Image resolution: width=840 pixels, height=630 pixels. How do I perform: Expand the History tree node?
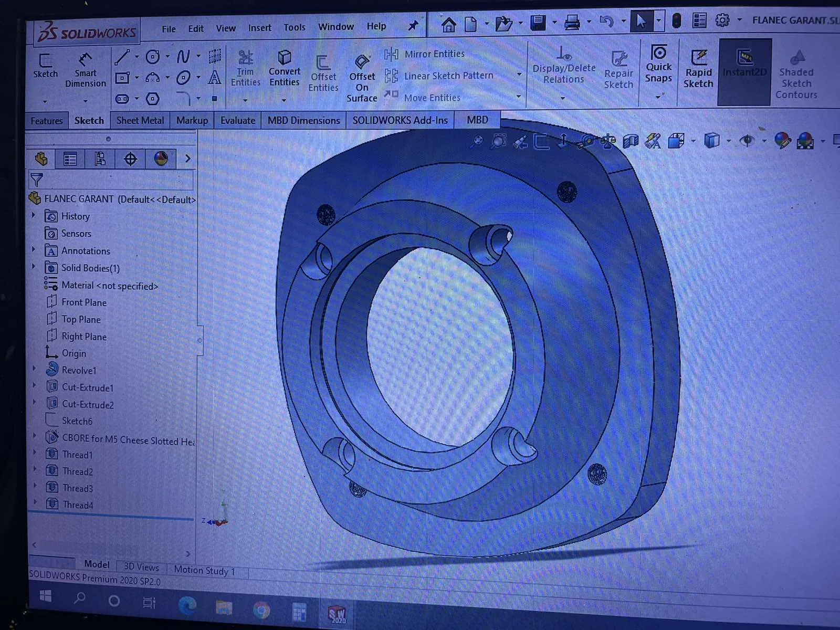34,215
